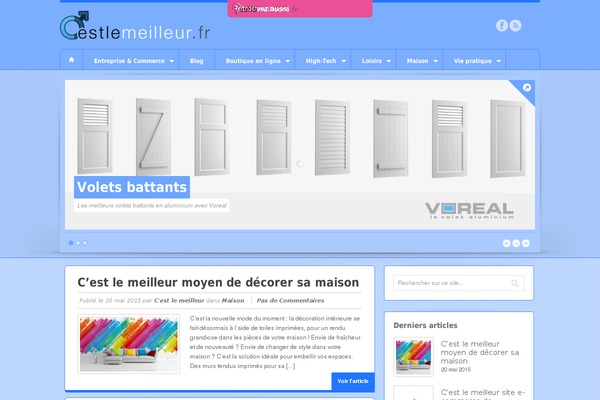
Task: Click the Pas de Commentaires link
Action: point(290,300)
